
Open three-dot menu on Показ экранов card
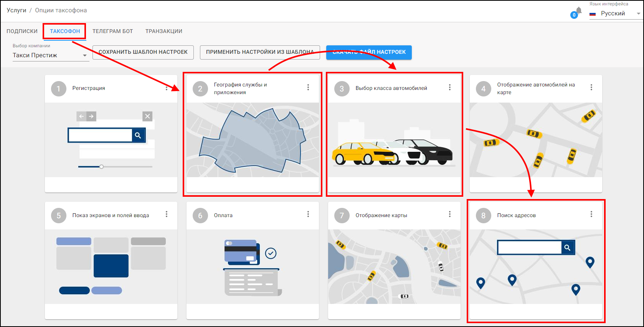(x=167, y=214)
